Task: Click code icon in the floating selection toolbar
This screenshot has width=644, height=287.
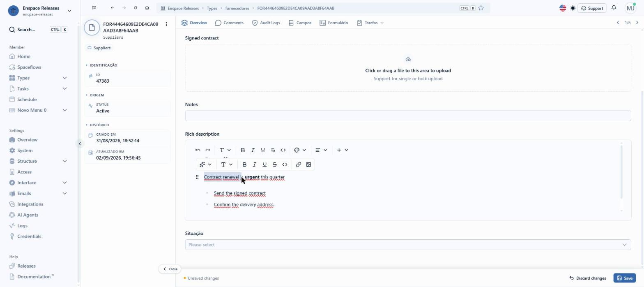Action: click(x=285, y=164)
